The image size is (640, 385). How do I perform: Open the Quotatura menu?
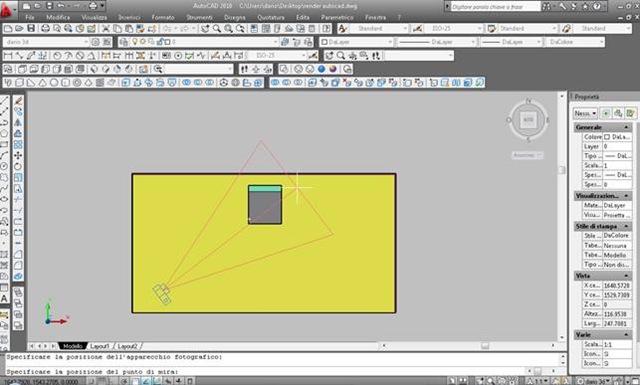point(271,17)
